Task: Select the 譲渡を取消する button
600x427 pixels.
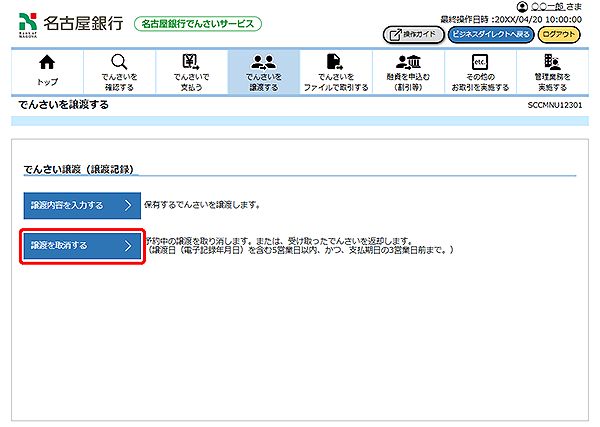Action: coord(82,245)
